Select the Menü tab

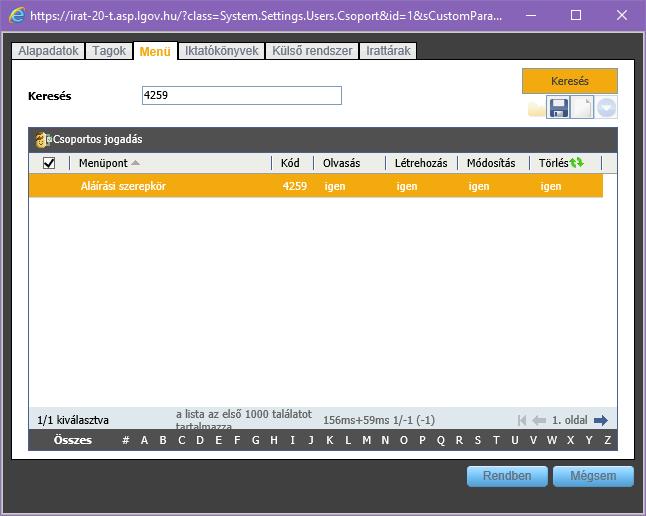(155, 51)
